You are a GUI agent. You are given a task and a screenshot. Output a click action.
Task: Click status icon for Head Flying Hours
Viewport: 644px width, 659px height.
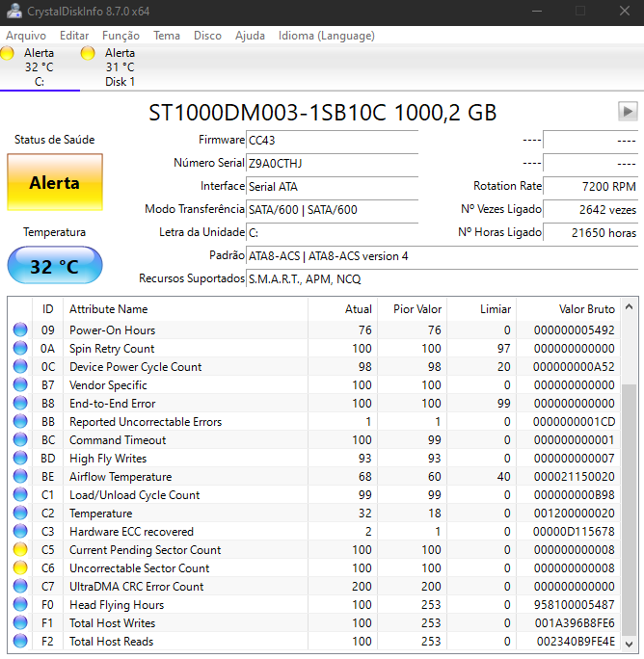pos(20,604)
